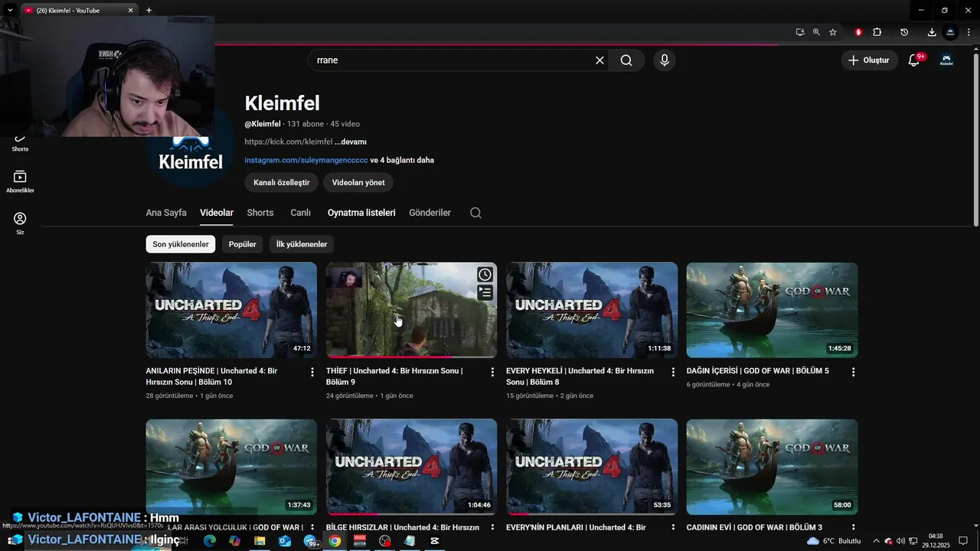Viewport: 980px width, 551px height.
Task: Open Outlook from the taskbar
Action: [x=285, y=540]
